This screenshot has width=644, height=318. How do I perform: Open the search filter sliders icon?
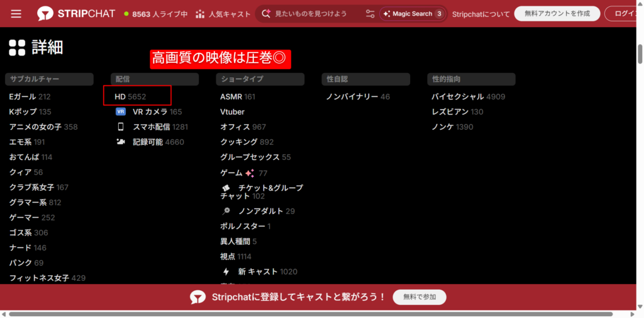pyautogui.click(x=370, y=14)
